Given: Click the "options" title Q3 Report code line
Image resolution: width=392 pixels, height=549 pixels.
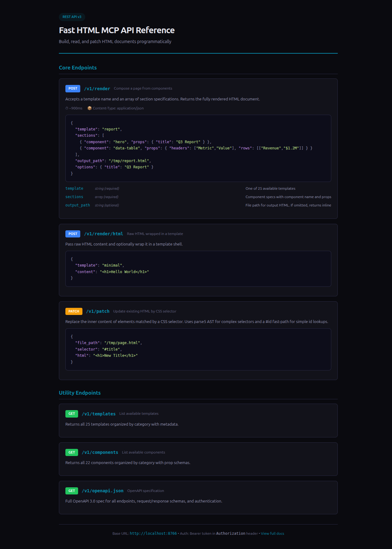Looking at the screenshot, I should [x=114, y=167].
